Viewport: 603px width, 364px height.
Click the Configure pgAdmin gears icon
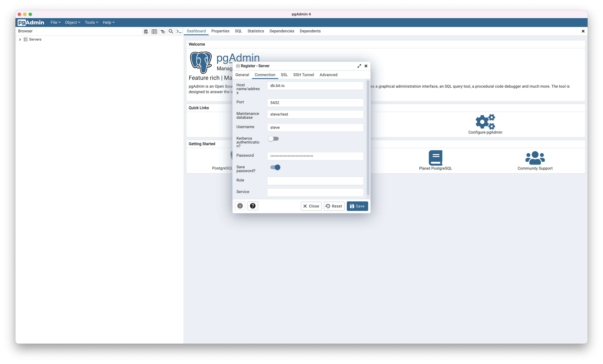[485, 122]
